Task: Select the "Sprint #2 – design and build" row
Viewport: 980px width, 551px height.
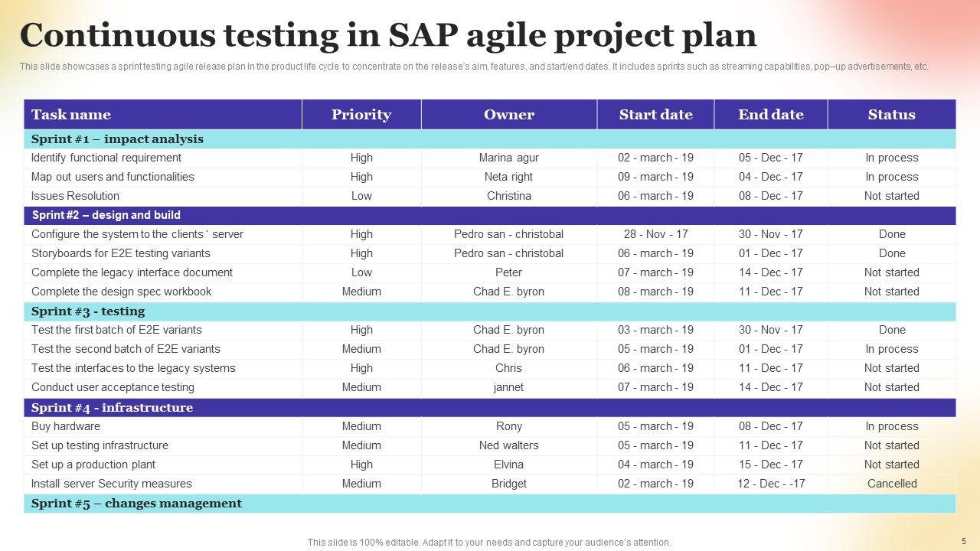Action: tap(106, 215)
